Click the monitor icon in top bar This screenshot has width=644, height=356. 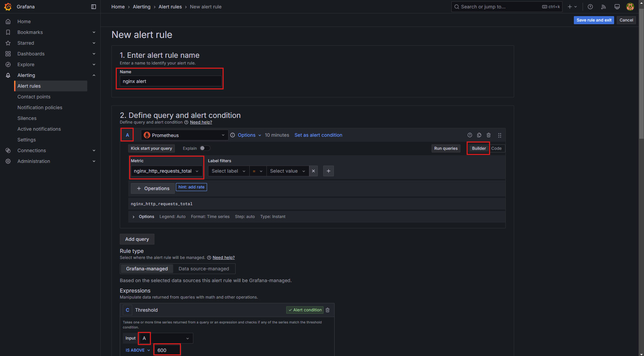617,7
